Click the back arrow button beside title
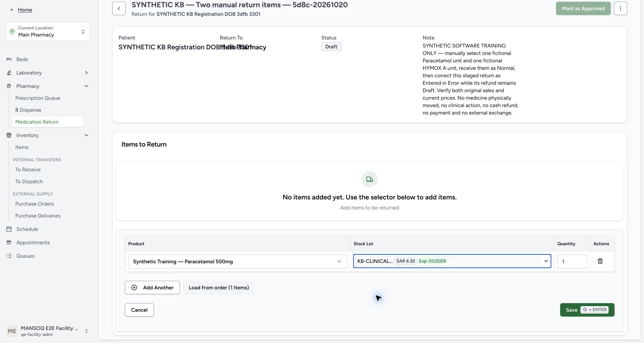Screen dimensions: 644x343 coord(119,8)
